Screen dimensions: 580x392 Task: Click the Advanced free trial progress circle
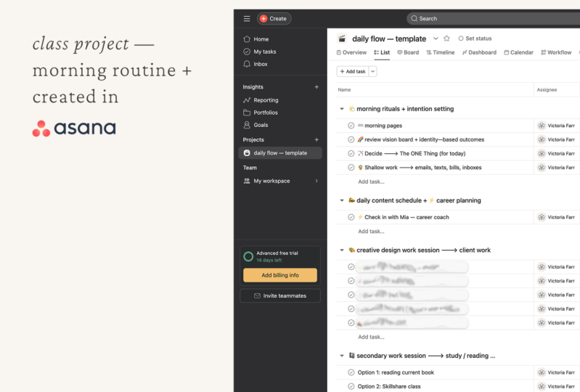coord(248,256)
